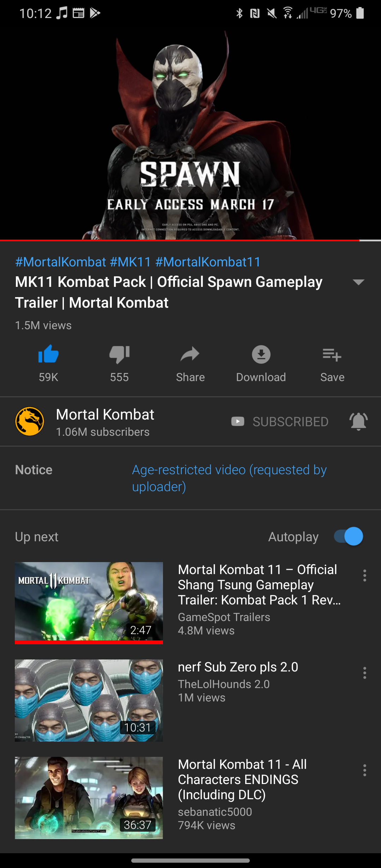The image size is (381, 868).
Task: Expand the video description arrow
Action: (x=358, y=282)
